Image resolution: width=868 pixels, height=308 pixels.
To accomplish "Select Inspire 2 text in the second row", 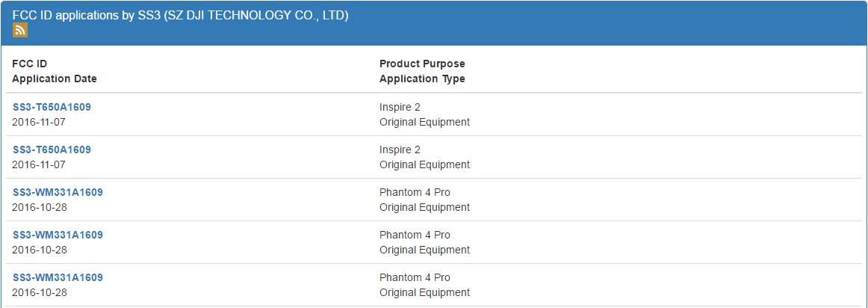I will (400, 150).
